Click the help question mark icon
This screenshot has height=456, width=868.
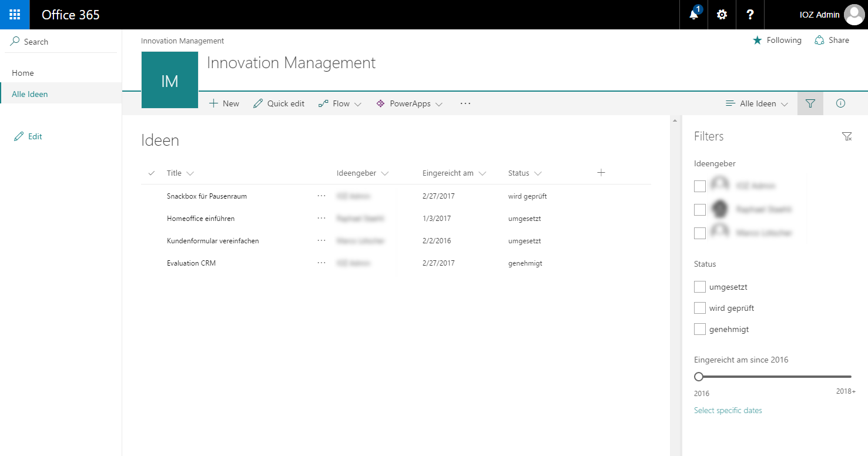coord(750,15)
